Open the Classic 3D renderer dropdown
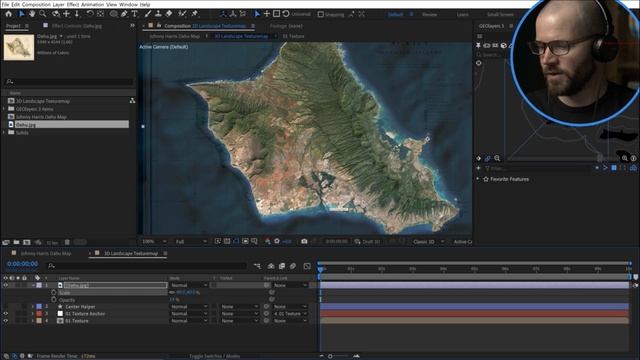 click(428, 242)
